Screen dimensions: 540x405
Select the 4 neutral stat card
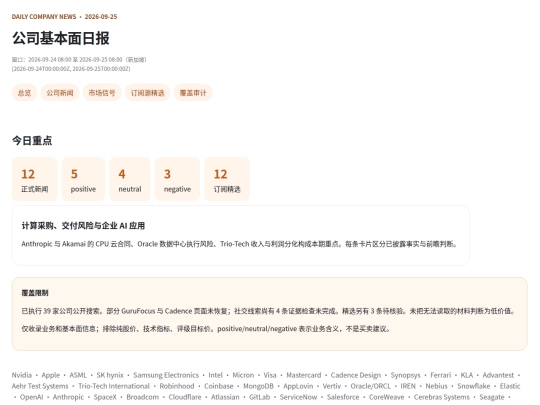click(x=130, y=179)
